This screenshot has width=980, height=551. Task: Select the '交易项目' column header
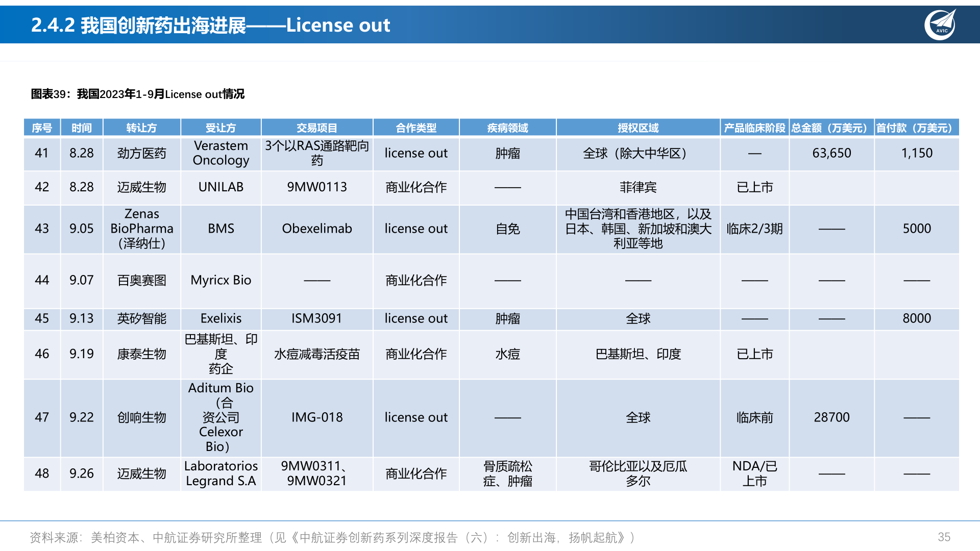[317, 128]
